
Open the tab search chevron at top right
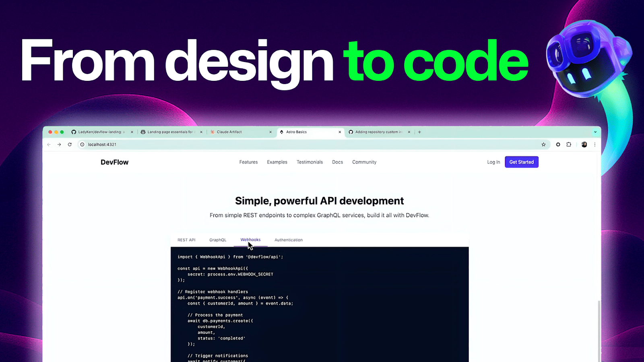pyautogui.click(x=595, y=132)
